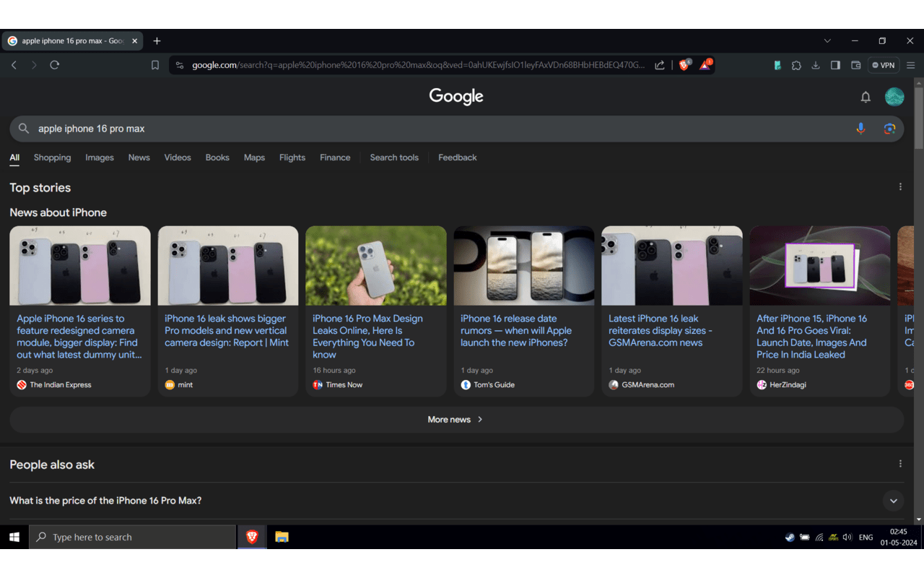Image resolution: width=924 pixels, height=578 pixels.
Task: Click the HerZindagi purple thumbnail image
Action: coord(820,266)
